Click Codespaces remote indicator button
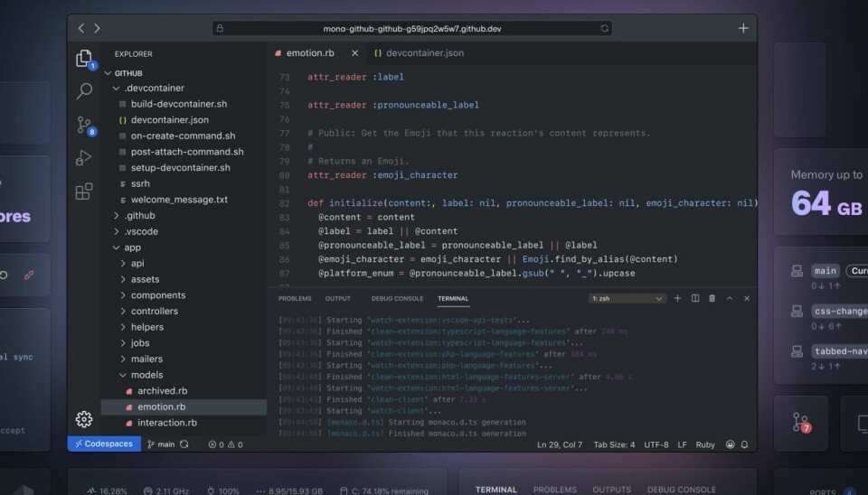This screenshot has height=495, width=868. coord(104,444)
